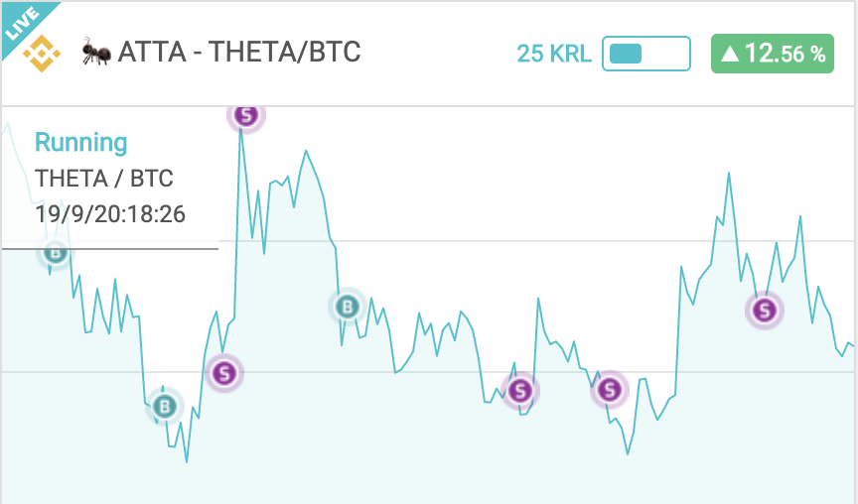
Task: Click the Running status label
Action: point(81,143)
